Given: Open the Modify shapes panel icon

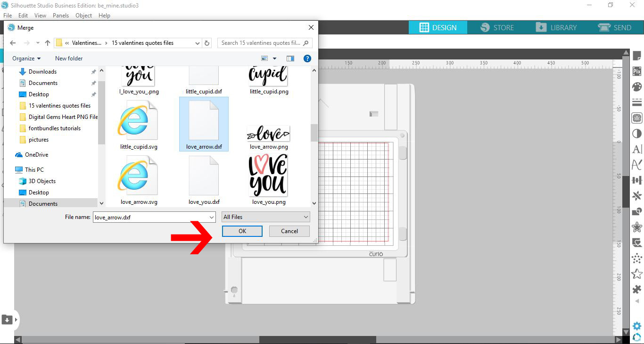Looking at the screenshot, I should pyautogui.click(x=637, y=211).
